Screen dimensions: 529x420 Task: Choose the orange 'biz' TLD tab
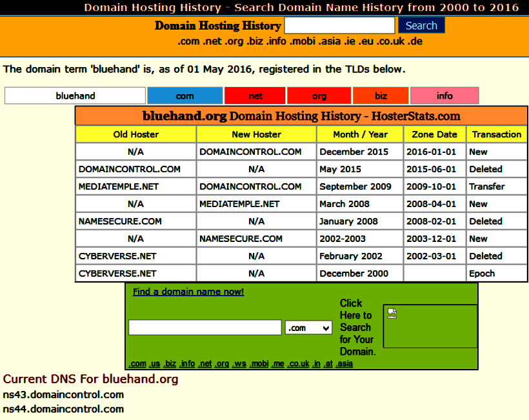point(381,96)
